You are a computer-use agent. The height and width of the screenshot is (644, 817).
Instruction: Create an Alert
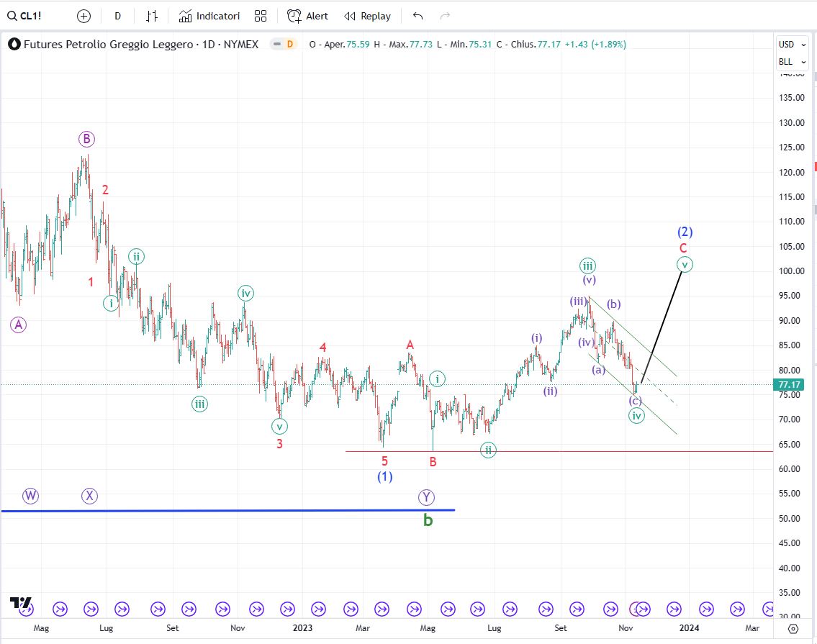pos(307,16)
